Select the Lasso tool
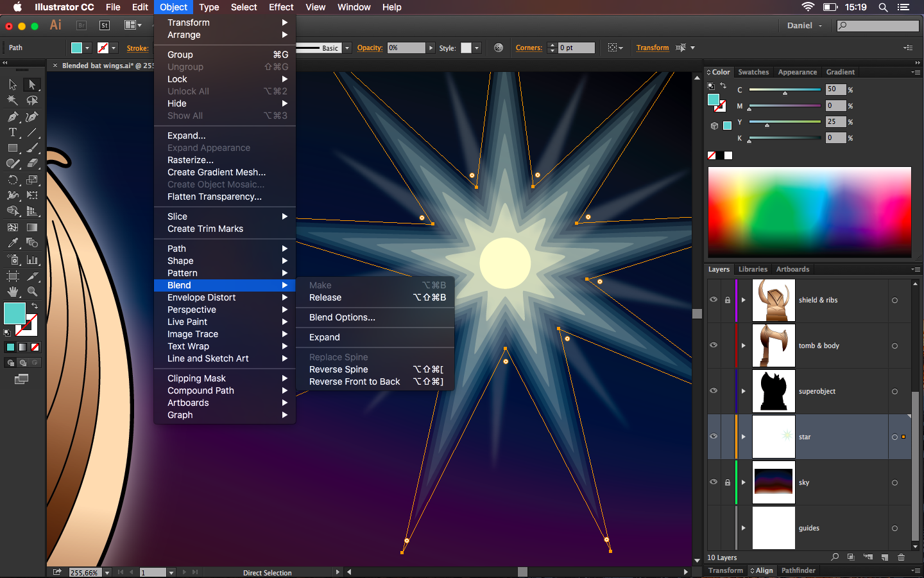The image size is (924, 578). [32, 101]
